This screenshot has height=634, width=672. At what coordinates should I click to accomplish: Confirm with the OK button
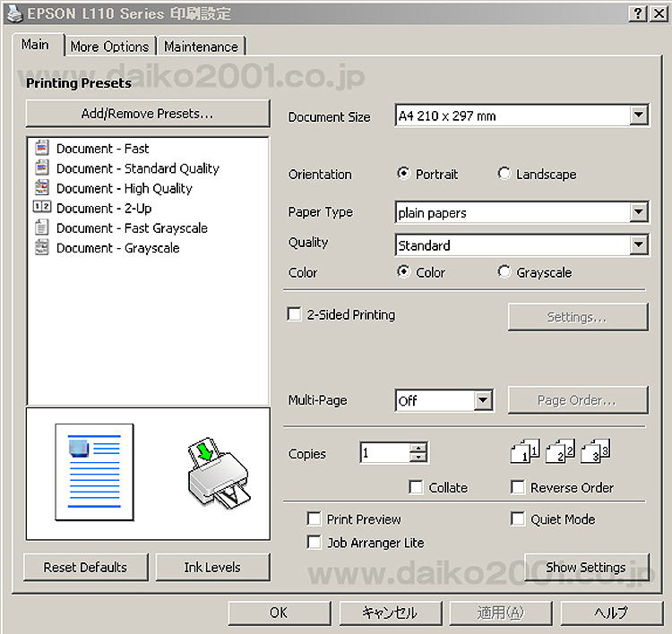point(279,613)
